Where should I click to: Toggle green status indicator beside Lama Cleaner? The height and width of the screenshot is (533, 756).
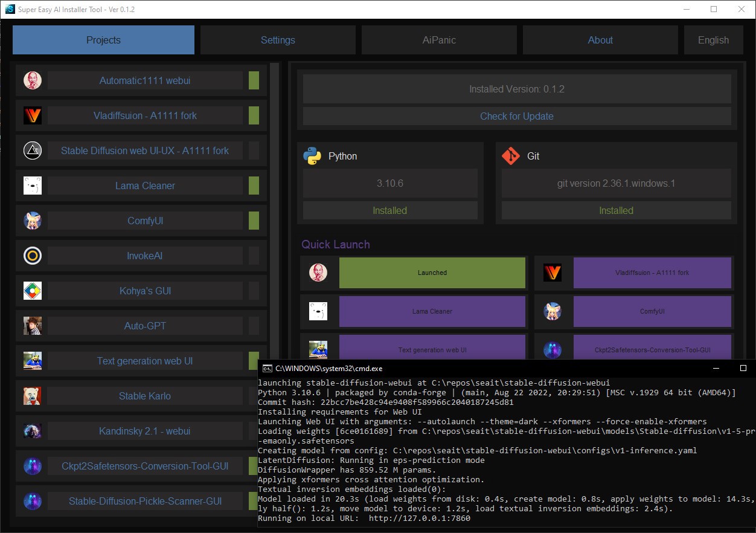(x=254, y=186)
